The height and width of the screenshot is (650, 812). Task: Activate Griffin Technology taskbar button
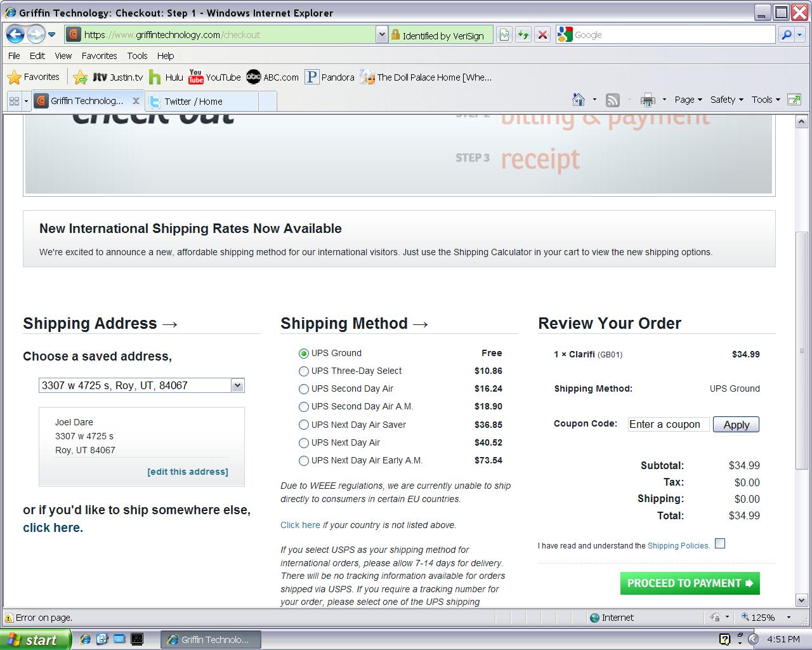coord(211,640)
